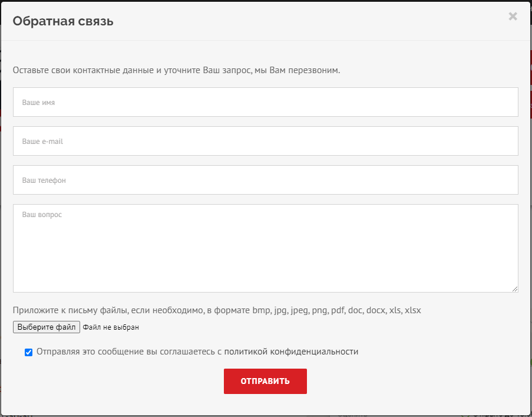Click the 'xlsx' format in the file hint
This screenshot has width=532, height=417.
(x=413, y=310)
